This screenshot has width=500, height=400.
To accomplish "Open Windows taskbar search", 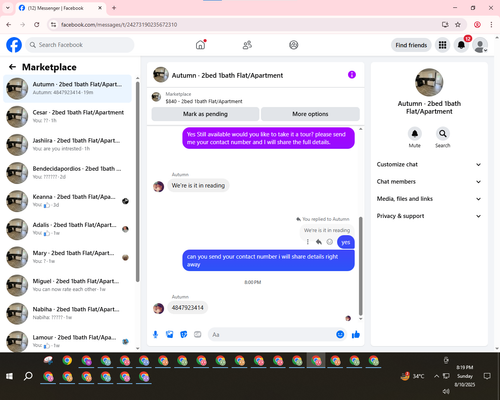I will (x=28, y=376).
